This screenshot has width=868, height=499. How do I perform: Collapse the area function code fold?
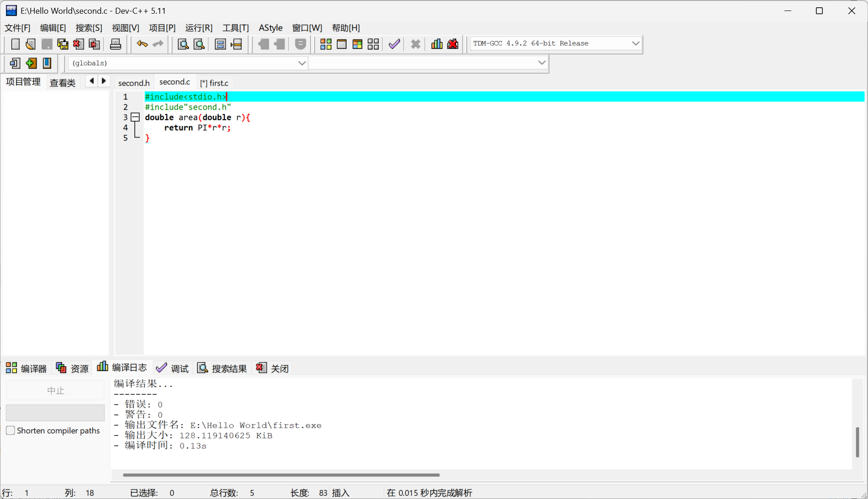(135, 117)
